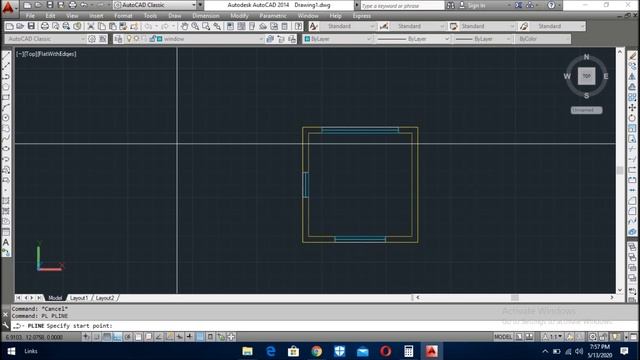Screen dimensions: 640x360
Task: Click the Pan hand tool icon
Action: click(x=184, y=26)
